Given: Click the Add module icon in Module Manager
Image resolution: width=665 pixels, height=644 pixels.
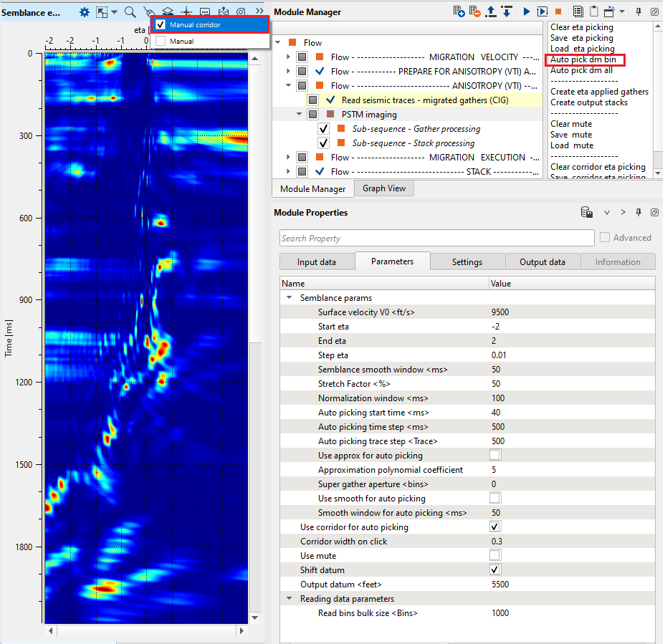Looking at the screenshot, I should coord(459,11).
